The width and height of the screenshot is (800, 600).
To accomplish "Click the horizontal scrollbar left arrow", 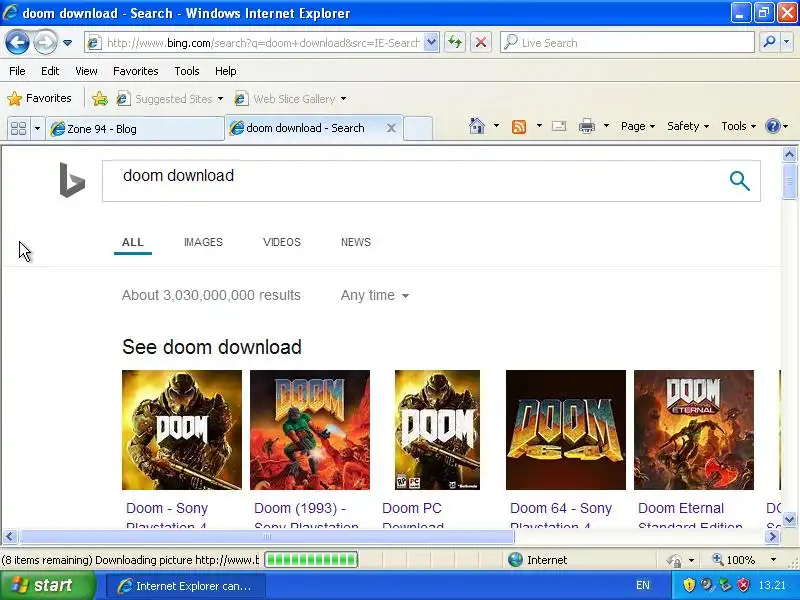I will pos(10,536).
